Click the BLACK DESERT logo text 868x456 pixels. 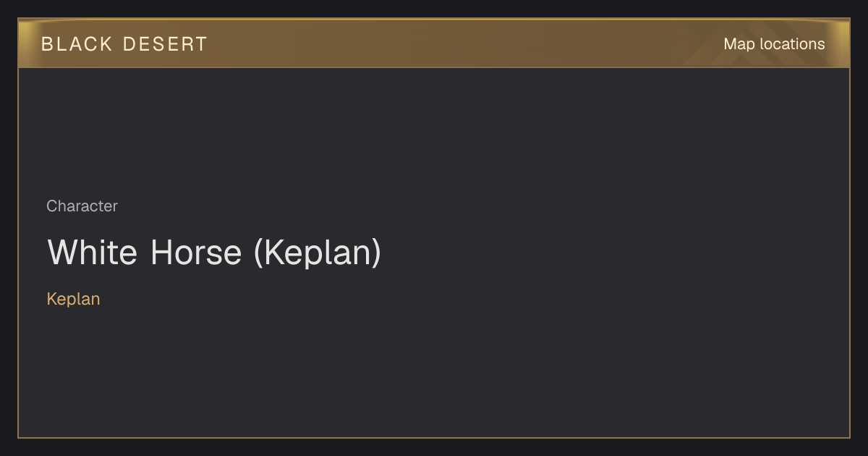click(124, 44)
